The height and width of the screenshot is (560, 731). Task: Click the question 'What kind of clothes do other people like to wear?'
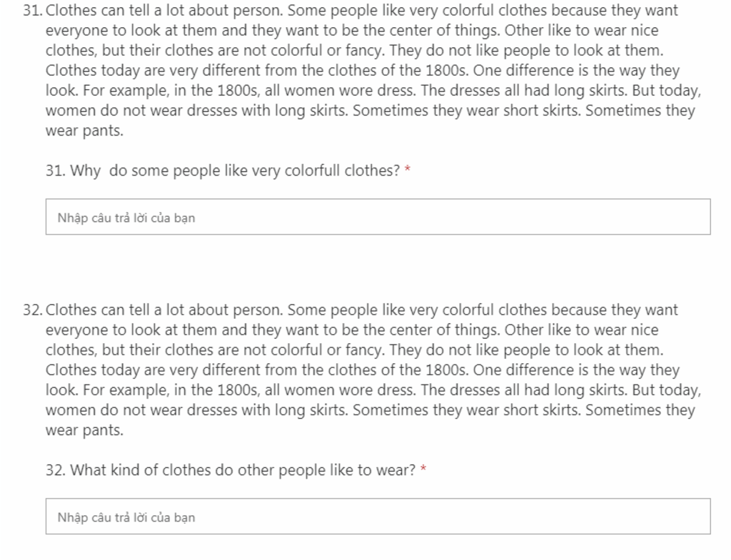[231, 470]
